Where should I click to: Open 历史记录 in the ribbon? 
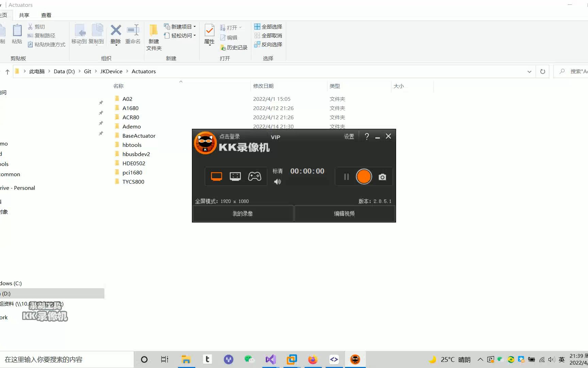[234, 47]
